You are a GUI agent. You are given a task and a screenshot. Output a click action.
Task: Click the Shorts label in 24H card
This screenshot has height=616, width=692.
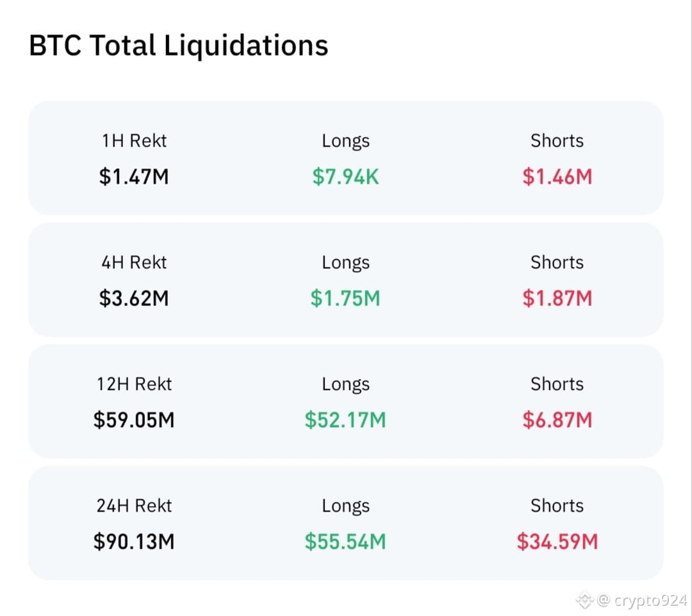tap(557, 506)
